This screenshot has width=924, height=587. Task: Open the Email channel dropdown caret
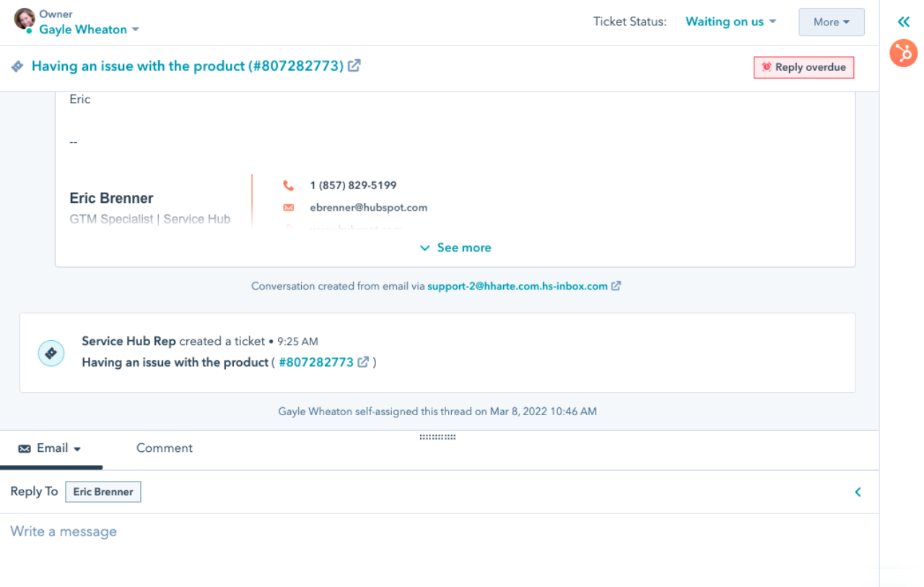[x=77, y=449]
